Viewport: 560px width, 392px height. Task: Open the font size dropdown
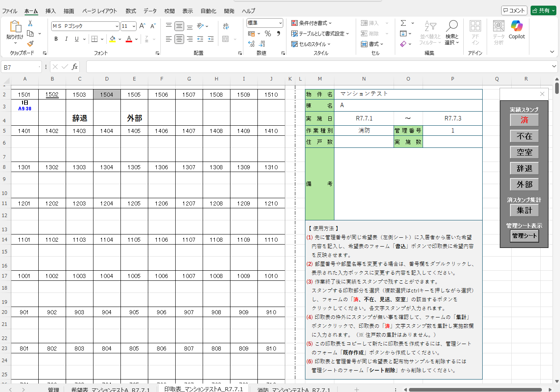point(135,26)
